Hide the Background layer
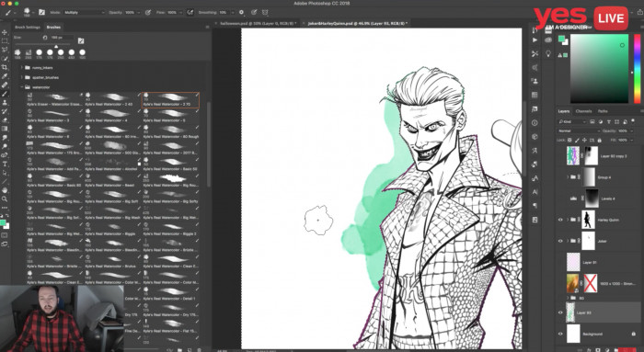644x352 pixels. tap(560, 334)
